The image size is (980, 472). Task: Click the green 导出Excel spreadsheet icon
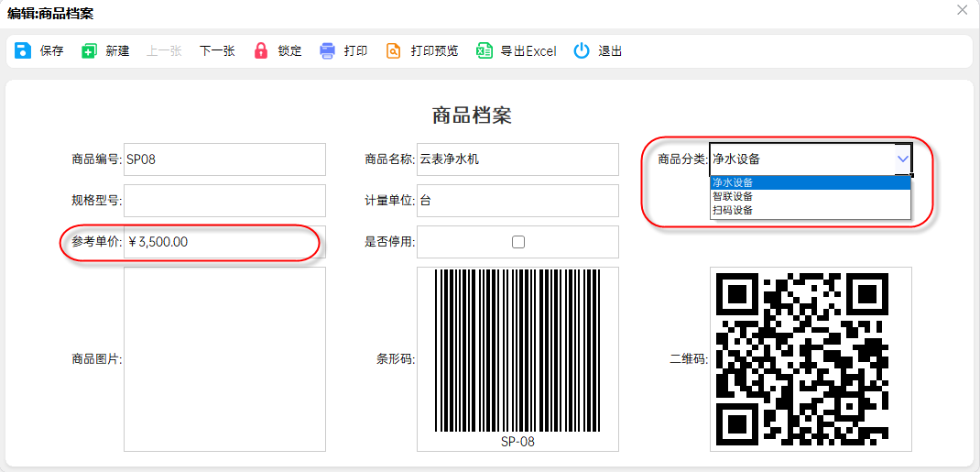[485, 51]
